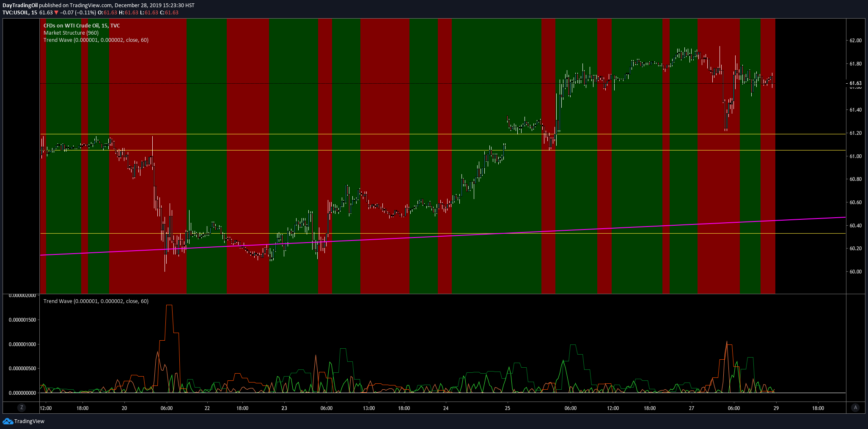
Task: Click the low value L:61.63 in header
Action: coord(149,13)
